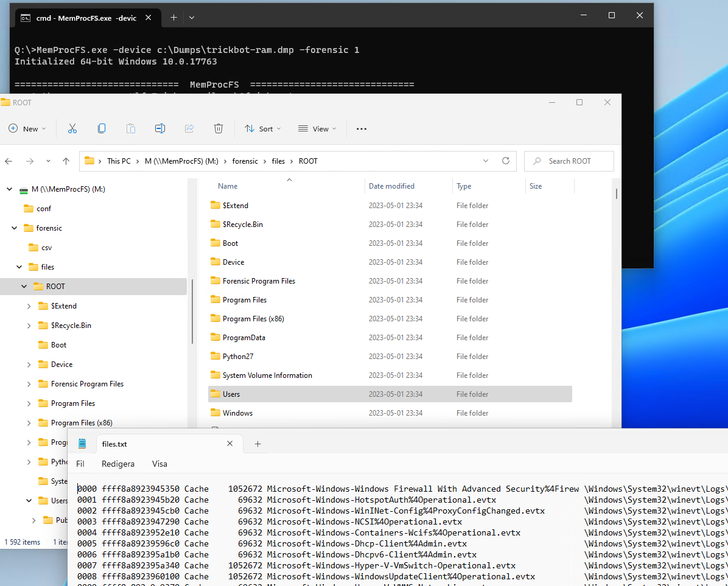Open the Redigera menu in Notepad
Screen dimensions: 728x586
pos(118,464)
